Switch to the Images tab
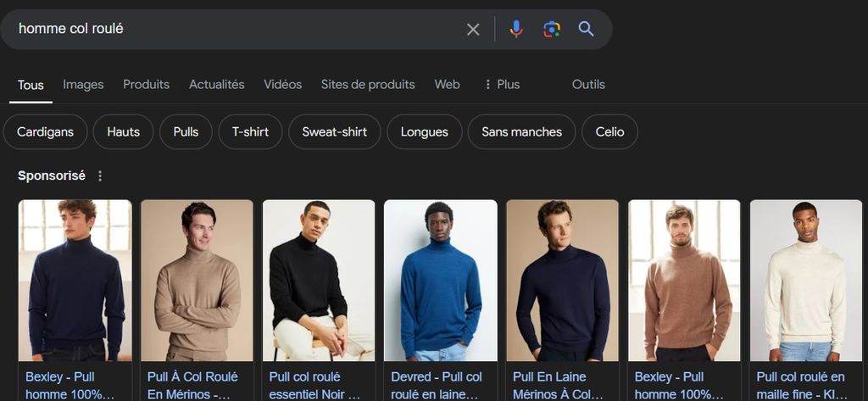This screenshot has height=401, width=868. pyautogui.click(x=83, y=84)
